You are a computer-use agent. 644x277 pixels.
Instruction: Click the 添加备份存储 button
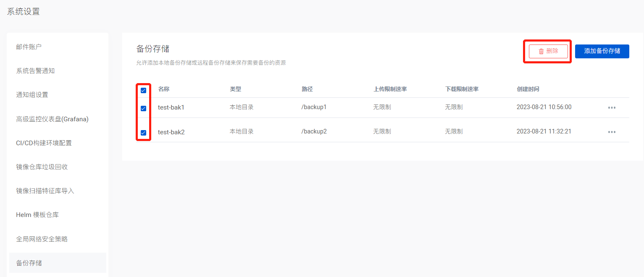(602, 51)
